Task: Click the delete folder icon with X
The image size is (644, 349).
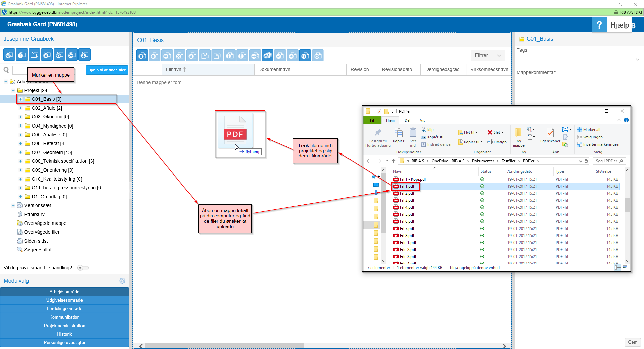Action: pyautogui.click(x=47, y=55)
